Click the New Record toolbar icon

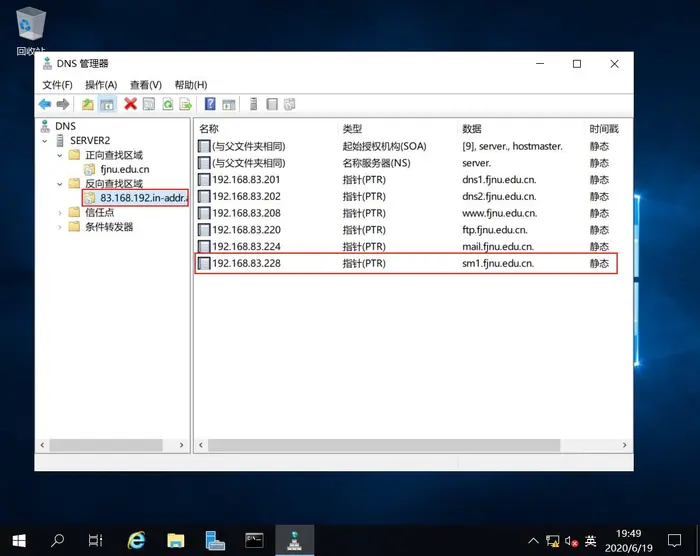[271, 104]
